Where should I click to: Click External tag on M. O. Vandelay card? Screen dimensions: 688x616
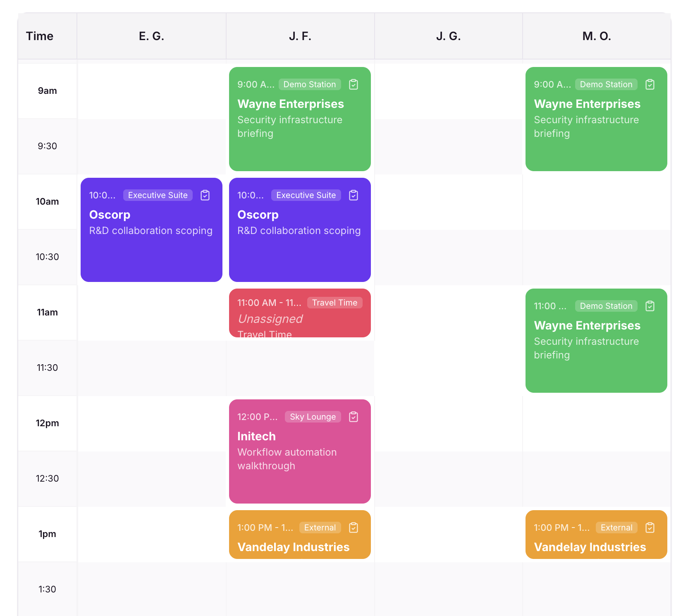[x=616, y=528]
